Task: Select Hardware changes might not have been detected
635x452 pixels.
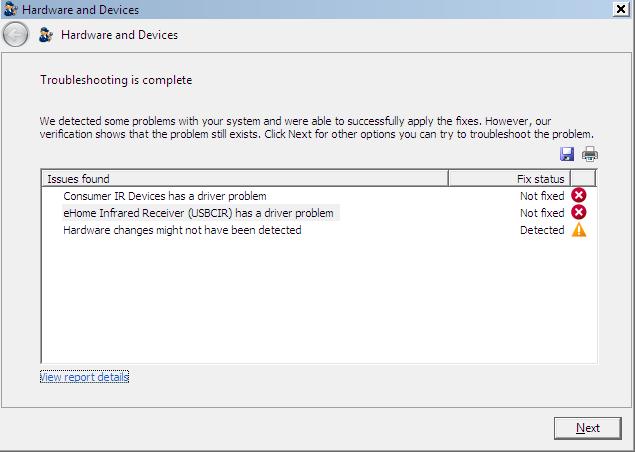Action: pos(319,230)
